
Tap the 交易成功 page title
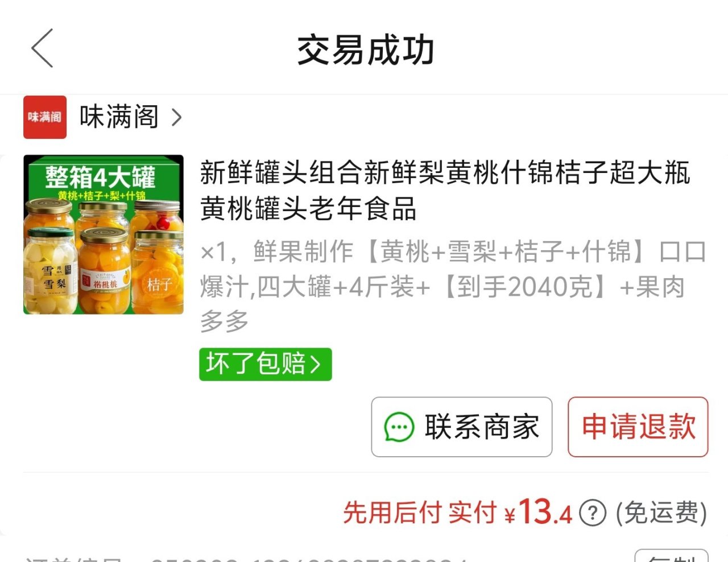(365, 50)
